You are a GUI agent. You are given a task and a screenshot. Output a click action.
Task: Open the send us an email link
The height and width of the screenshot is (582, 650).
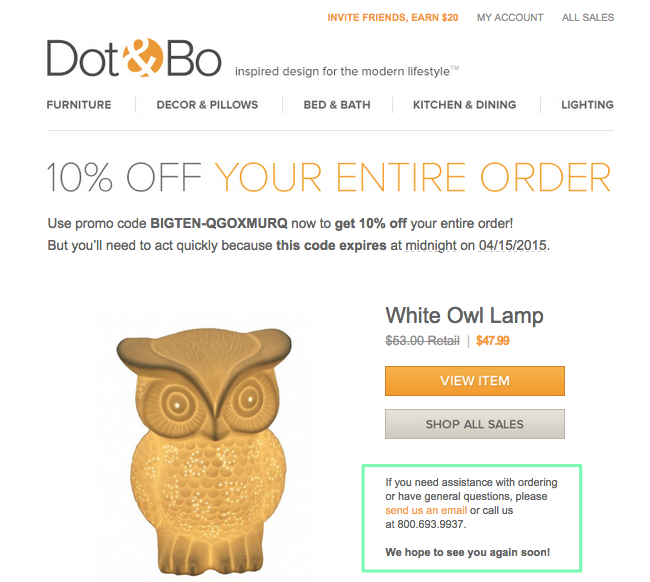coord(426,510)
